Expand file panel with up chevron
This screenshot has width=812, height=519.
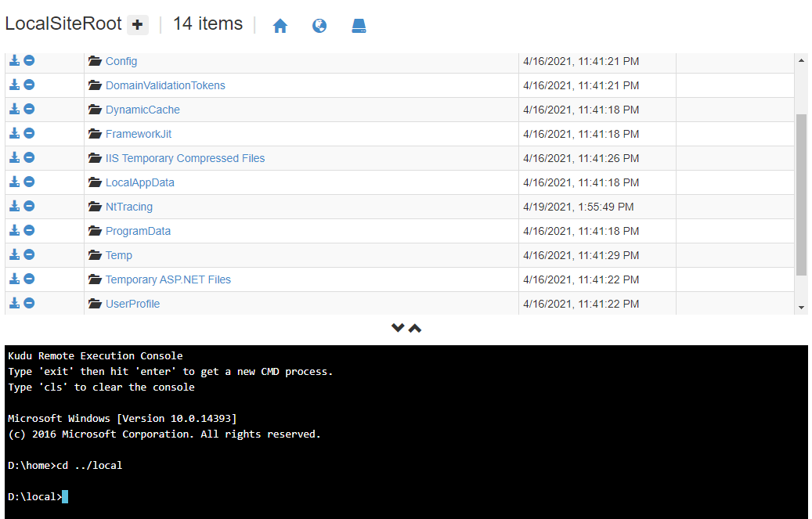(415, 328)
